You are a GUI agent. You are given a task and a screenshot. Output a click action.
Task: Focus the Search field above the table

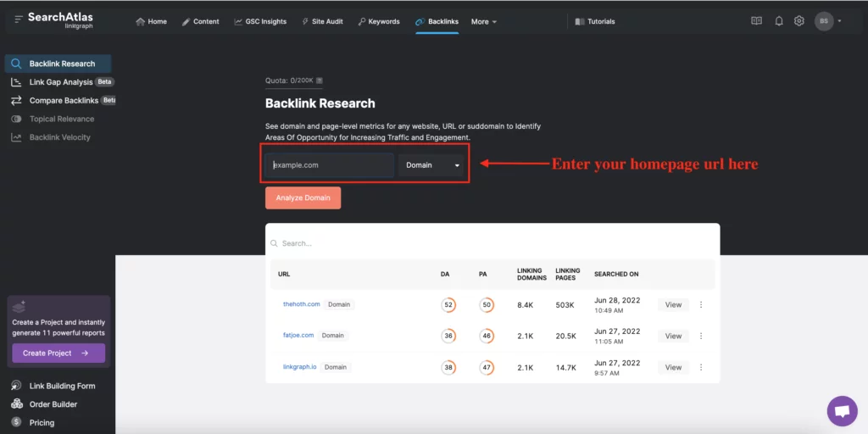click(492, 243)
